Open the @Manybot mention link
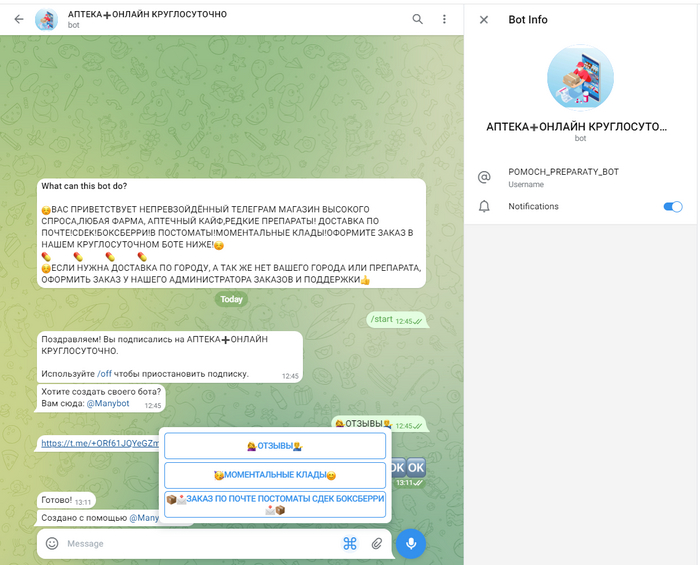 pyautogui.click(x=108, y=403)
